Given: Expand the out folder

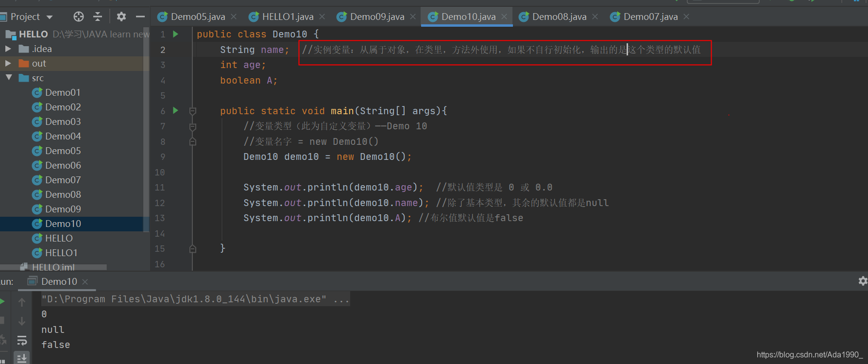Looking at the screenshot, I should tap(8, 63).
